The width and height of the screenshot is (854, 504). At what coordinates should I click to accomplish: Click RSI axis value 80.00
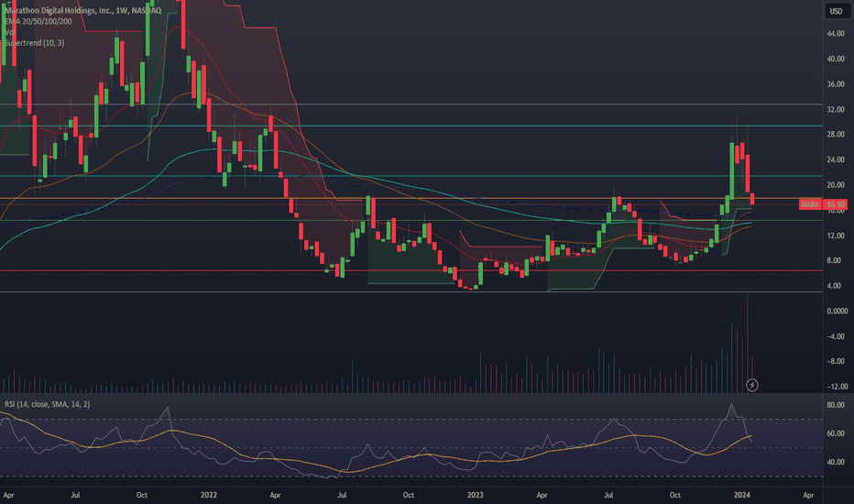pyautogui.click(x=836, y=405)
